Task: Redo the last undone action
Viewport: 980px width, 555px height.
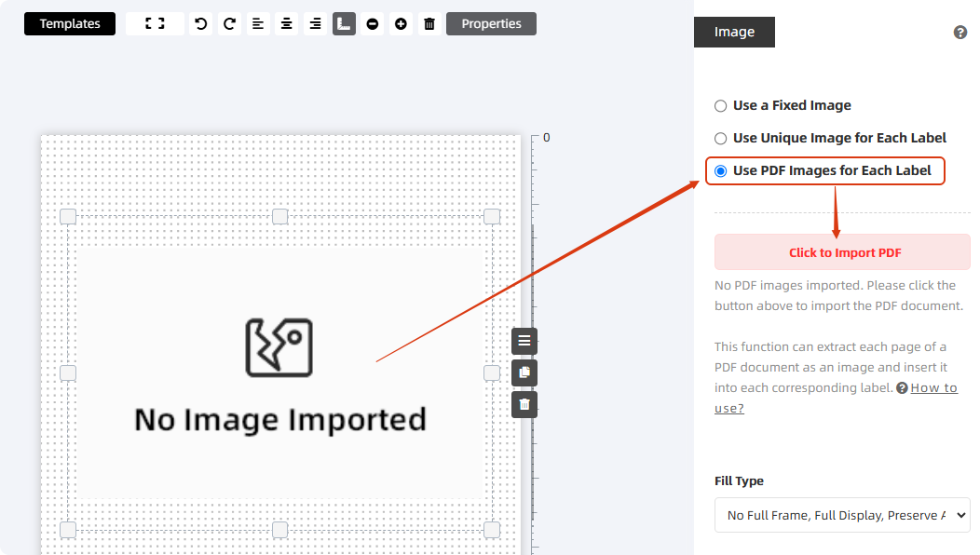Action: coord(229,24)
